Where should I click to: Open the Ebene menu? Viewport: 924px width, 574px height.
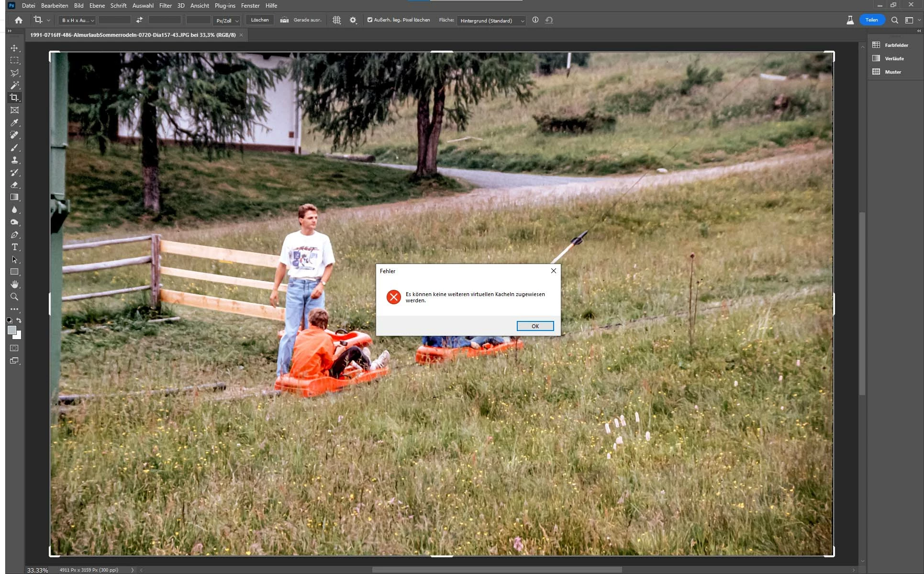click(97, 6)
